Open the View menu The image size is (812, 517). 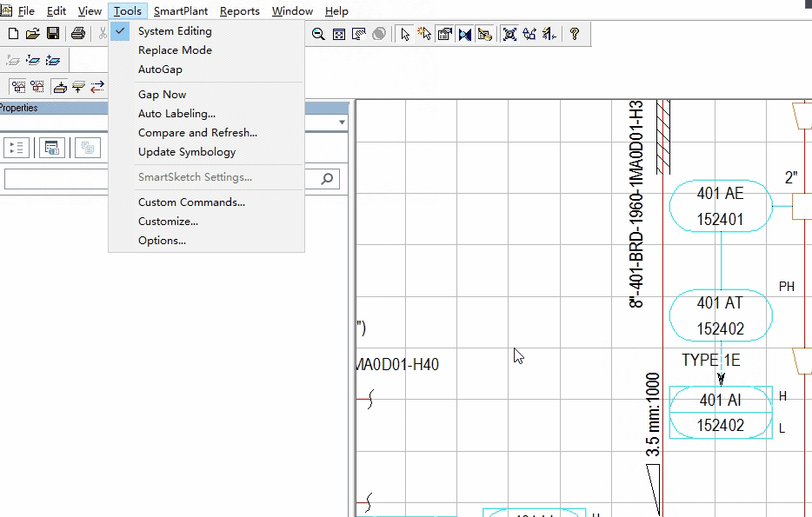coord(90,11)
